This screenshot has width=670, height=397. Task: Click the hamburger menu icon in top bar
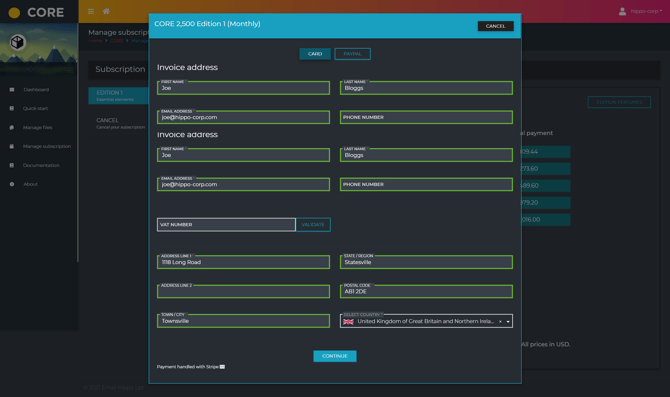[x=91, y=12]
